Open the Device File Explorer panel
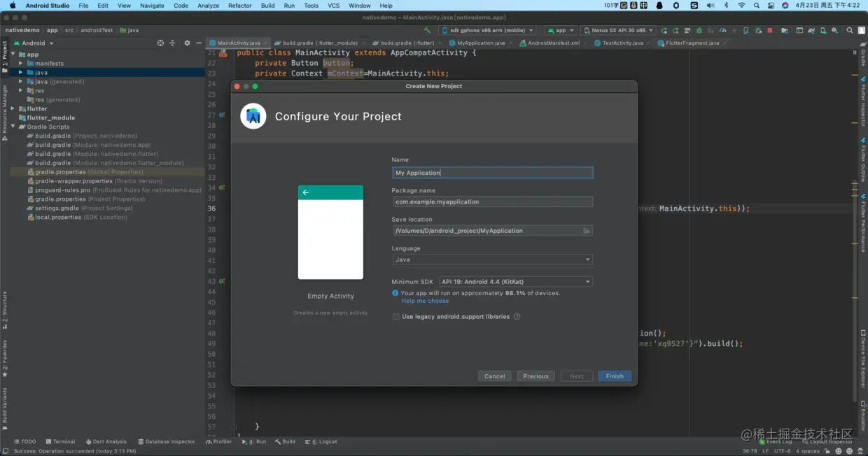Screen dimensions: 868x456 (x=863, y=358)
